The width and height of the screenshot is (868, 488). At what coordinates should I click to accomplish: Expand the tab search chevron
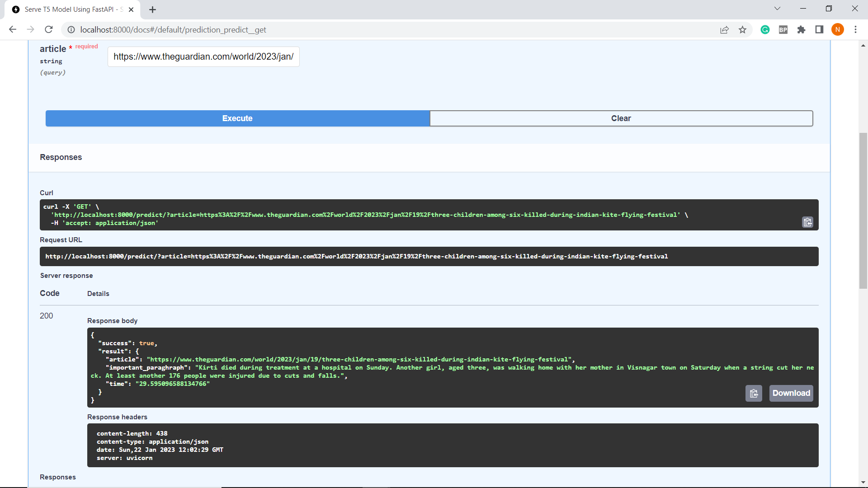(x=777, y=9)
